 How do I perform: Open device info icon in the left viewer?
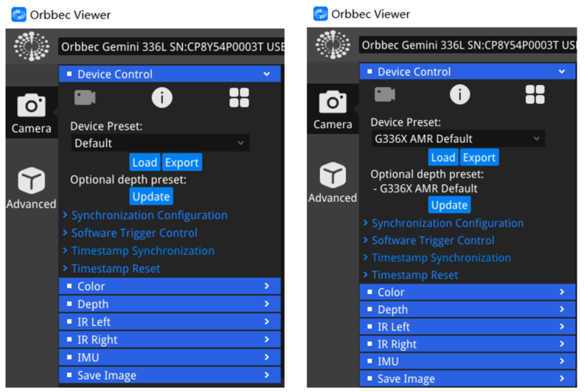(x=161, y=97)
